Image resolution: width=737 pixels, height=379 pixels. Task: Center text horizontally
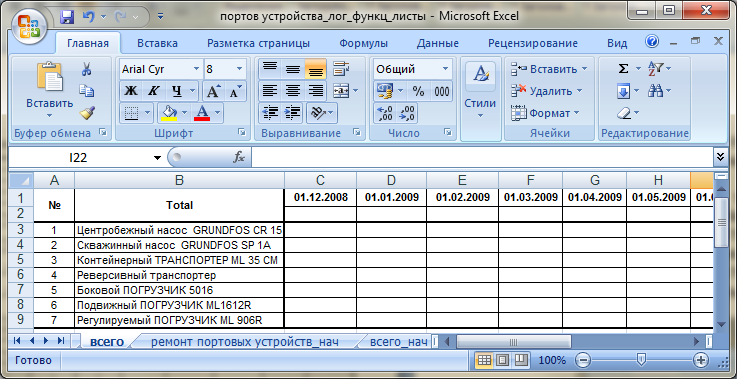[x=293, y=91]
